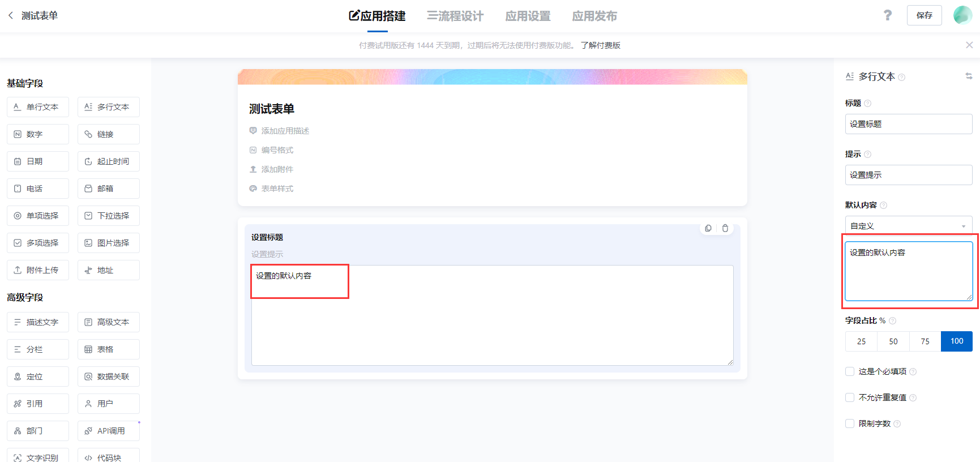Screen dimensions: 980x462
Task: Dismiss the trial notice banner
Action: point(969,45)
